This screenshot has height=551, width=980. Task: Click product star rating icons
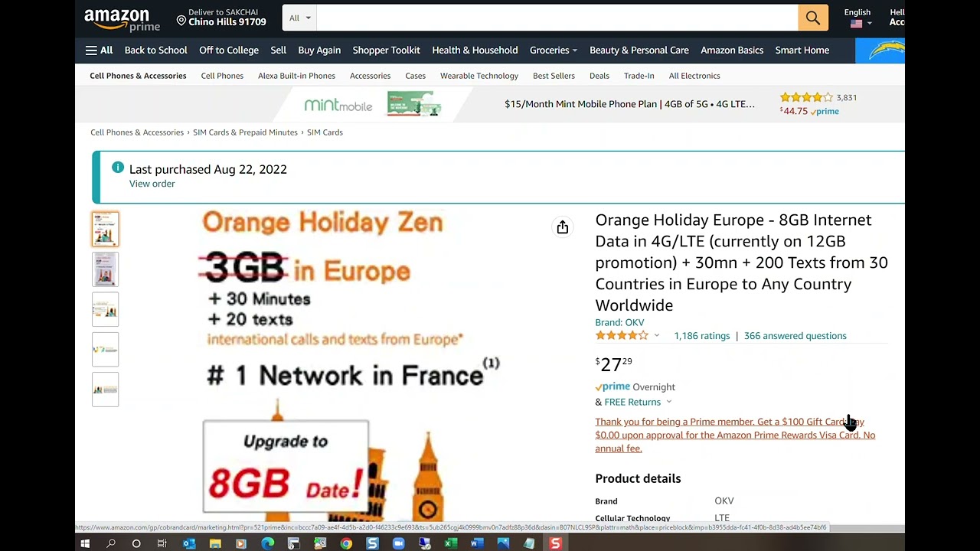(622, 336)
